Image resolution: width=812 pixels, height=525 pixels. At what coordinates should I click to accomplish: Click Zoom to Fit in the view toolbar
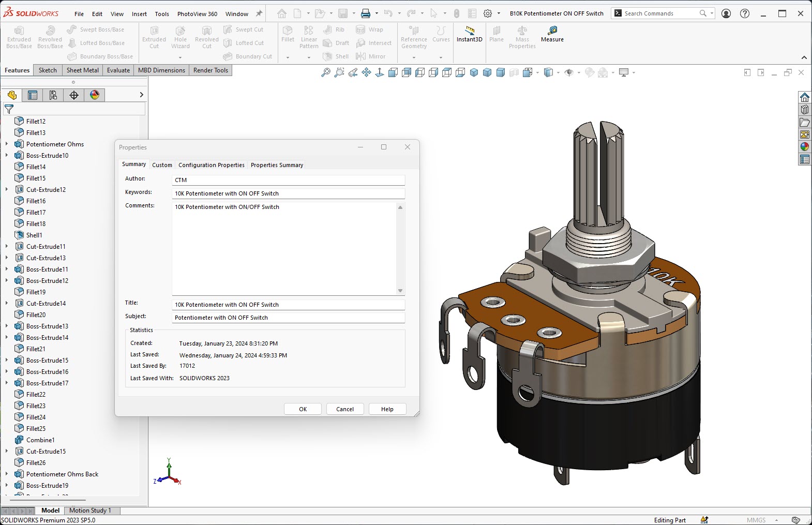pyautogui.click(x=326, y=73)
